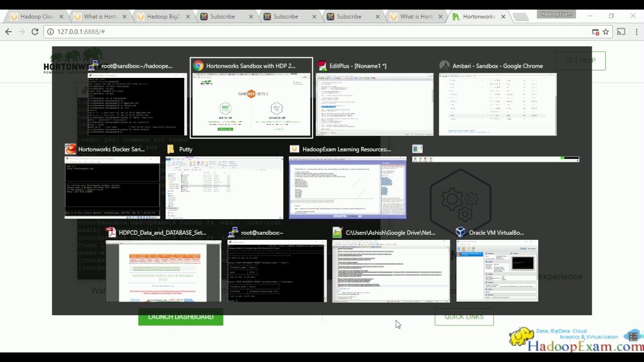Click the VirtualBox cube icon in the switcher
The height and width of the screenshot is (362, 644).
[460, 233]
